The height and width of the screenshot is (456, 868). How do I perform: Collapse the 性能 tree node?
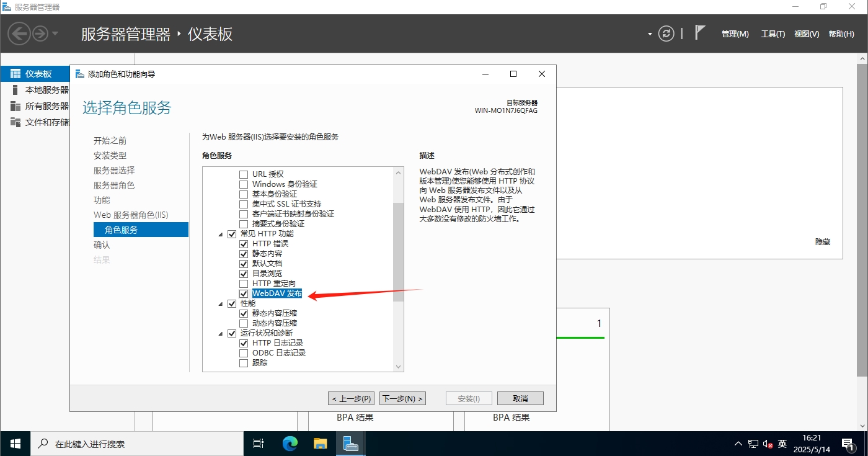(x=221, y=304)
